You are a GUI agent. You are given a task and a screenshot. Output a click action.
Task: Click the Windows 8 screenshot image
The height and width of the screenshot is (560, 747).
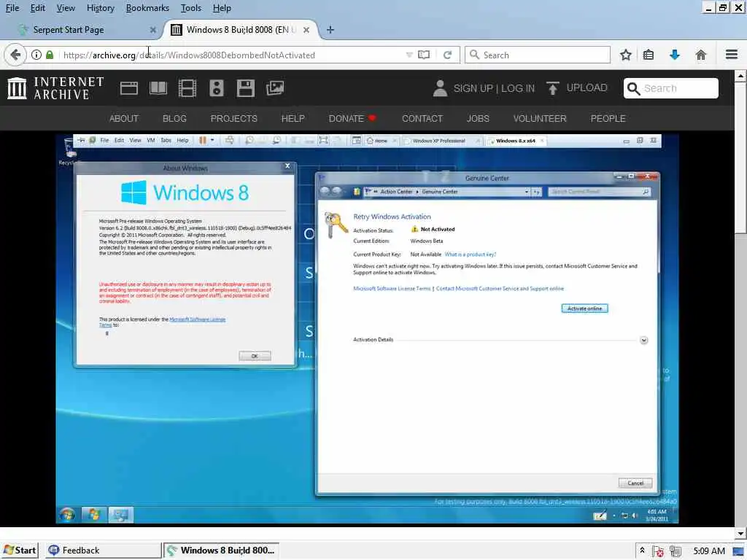point(367,329)
